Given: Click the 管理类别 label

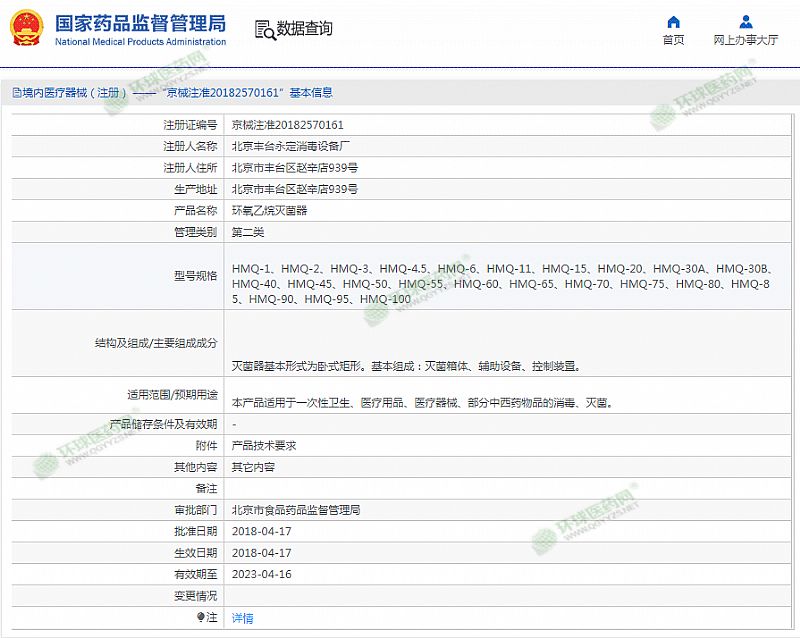Looking at the screenshot, I should click(x=196, y=232).
